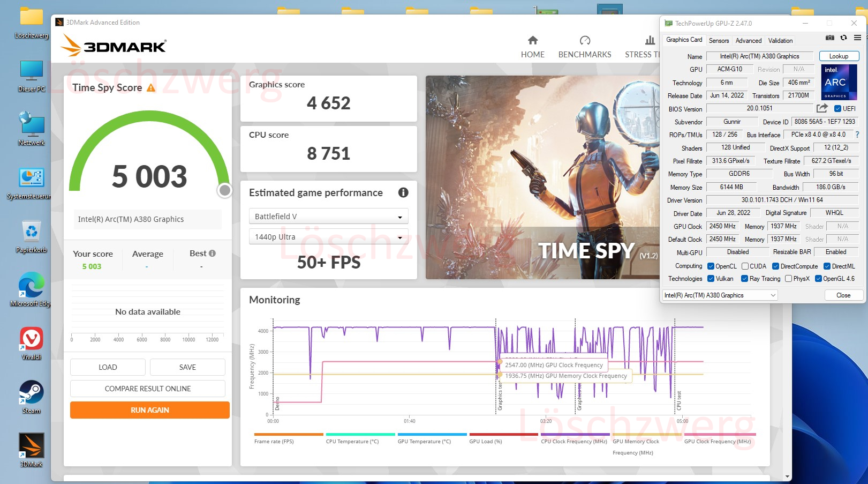
Task: Click the SAVE button
Action: [187, 367]
